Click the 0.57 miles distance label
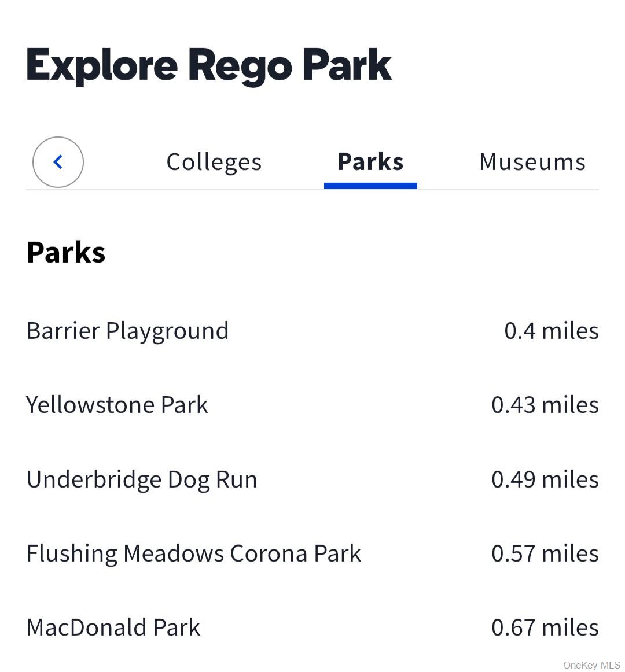Viewport: 625px width, 672px height. 545,553
